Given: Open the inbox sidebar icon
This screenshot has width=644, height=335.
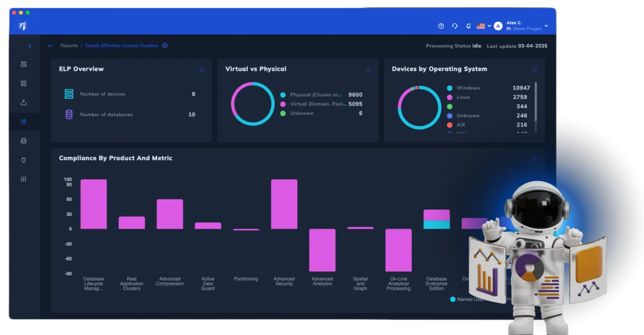Looking at the screenshot, I should coord(23,141).
